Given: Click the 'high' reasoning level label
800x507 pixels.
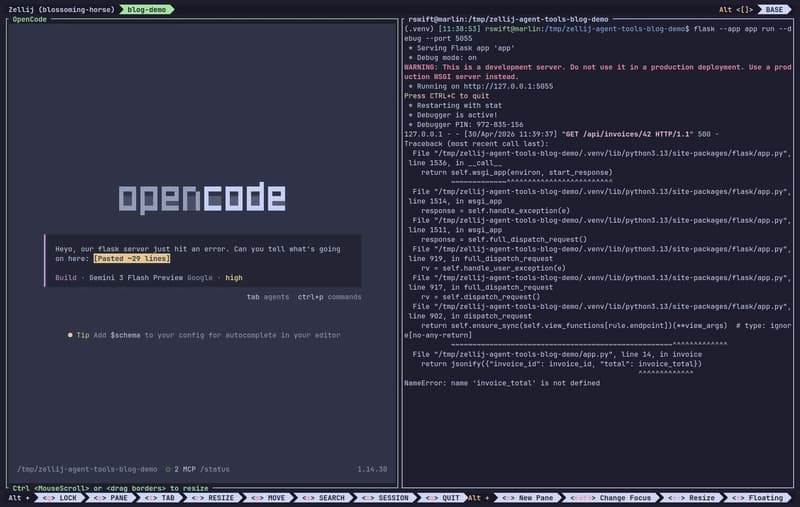Looking at the screenshot, I should click(233, 277).
